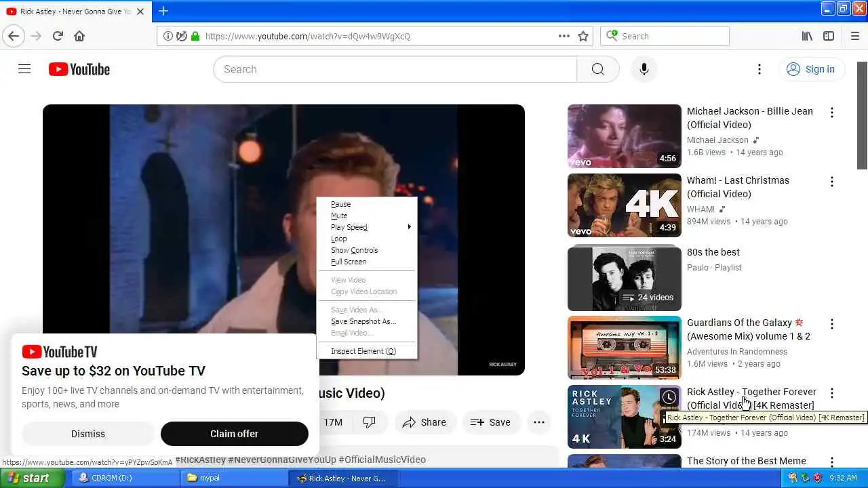The width and height of the screenshot is (868, 488).
Task: Start voice search with the microphone icon
Action: pos(644,69)
